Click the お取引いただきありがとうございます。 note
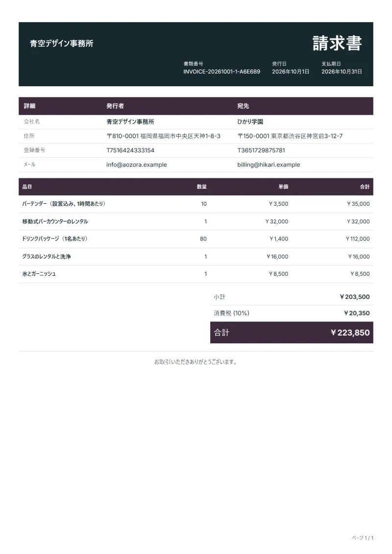The image size is (392, 554). tap(196, 362)
